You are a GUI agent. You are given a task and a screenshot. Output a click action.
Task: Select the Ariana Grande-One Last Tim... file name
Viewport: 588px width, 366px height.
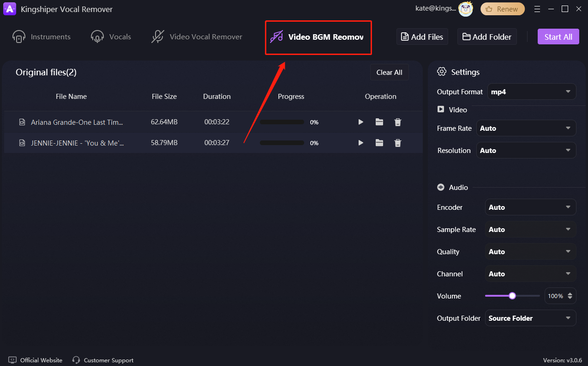pyautogui.click(x=77, y=122)
